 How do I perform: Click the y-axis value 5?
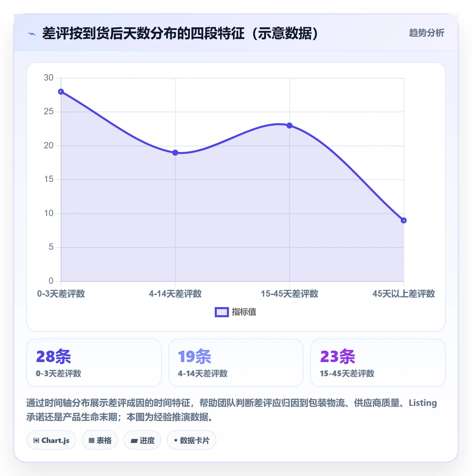click(51, 247)
